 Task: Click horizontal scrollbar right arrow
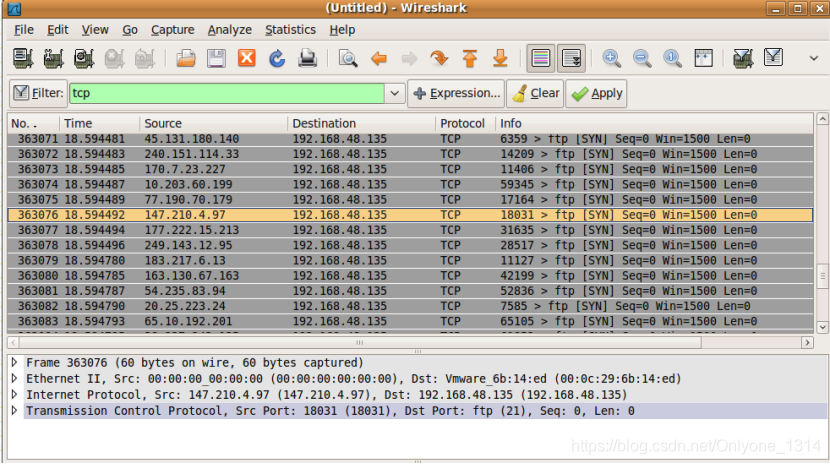pos(807,342)
